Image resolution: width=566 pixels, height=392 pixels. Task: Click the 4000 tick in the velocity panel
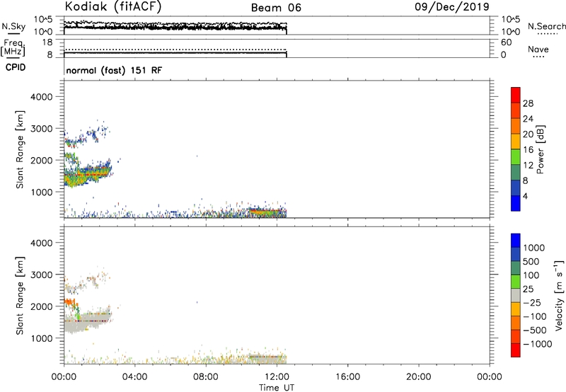coord(41,243)
